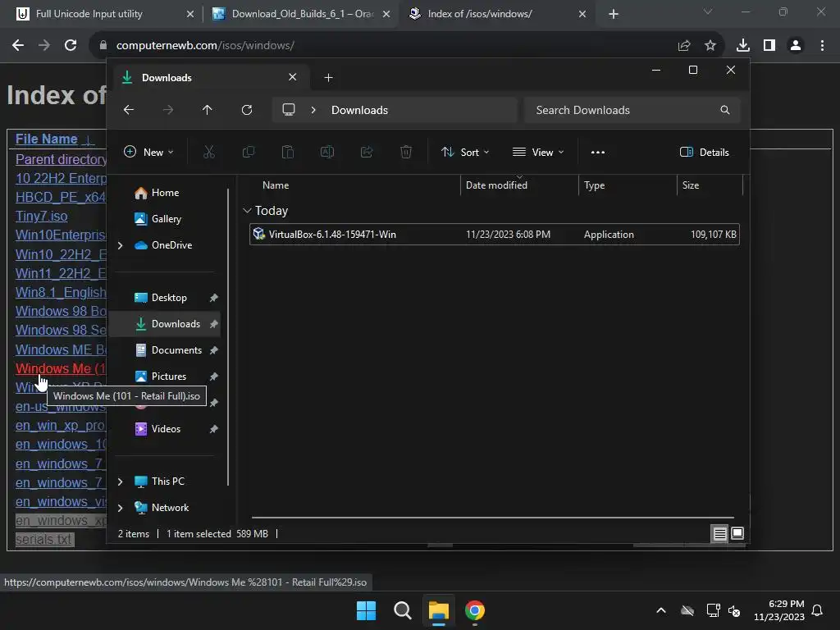The height and width of the screenshot is (630, 840).
Task: Sort by Date modified column header
Action: pos(496,185)
